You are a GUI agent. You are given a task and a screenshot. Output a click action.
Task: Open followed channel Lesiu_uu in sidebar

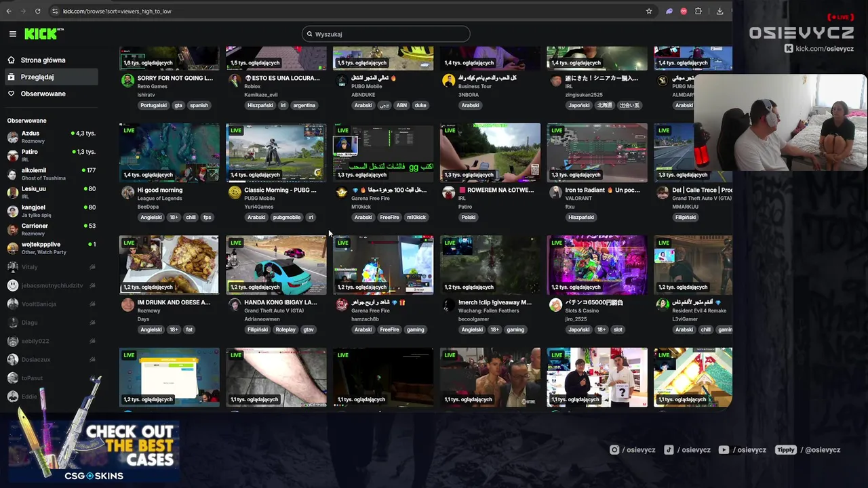[51, 192]
